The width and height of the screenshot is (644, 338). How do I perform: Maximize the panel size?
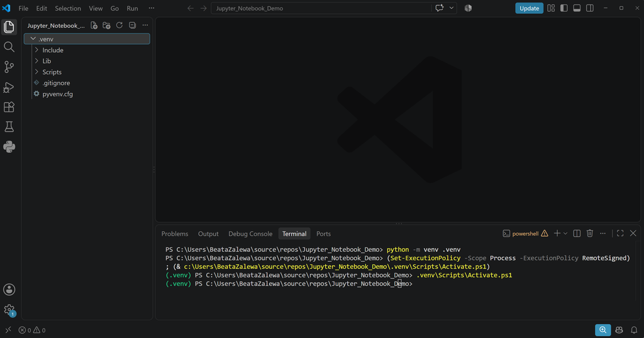[x=620, y=234]
